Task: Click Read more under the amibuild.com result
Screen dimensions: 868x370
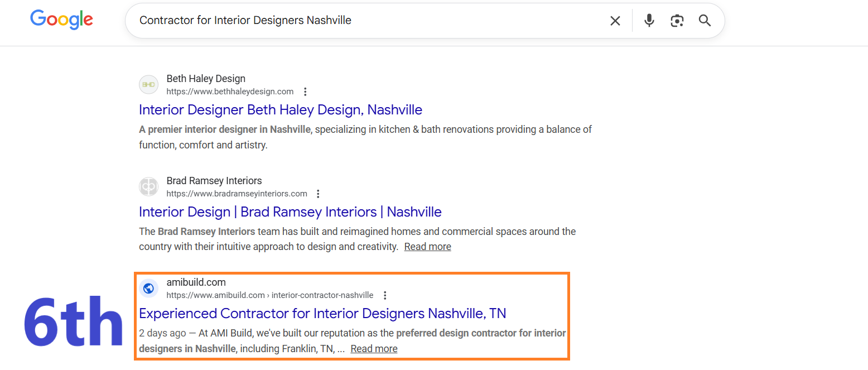Action: coord(374,349)
